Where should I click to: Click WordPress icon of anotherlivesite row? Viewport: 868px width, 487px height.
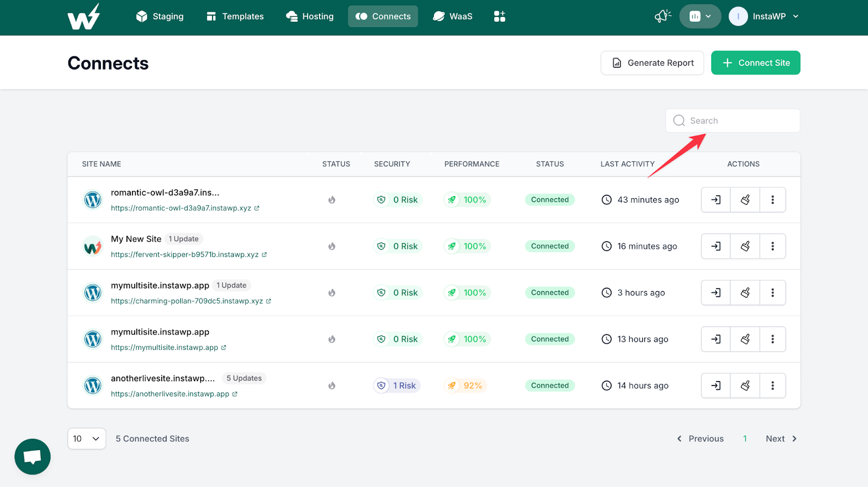[x=93, y=385]
